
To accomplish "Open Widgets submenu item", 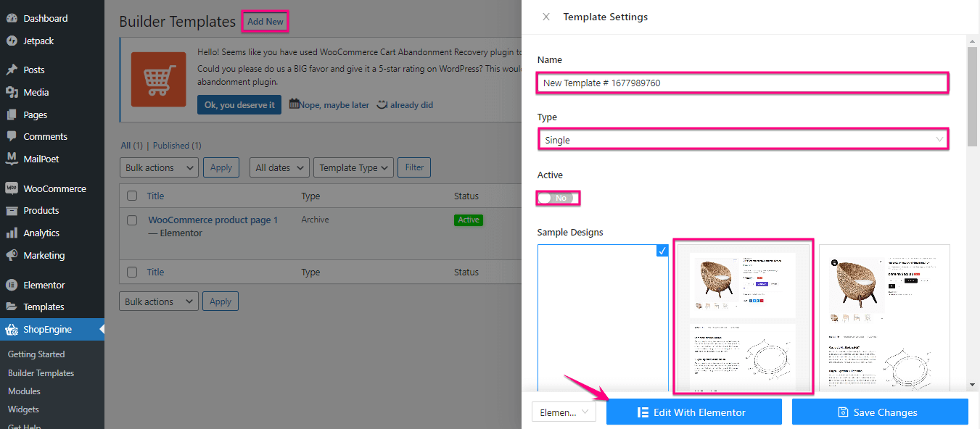I will coord(23,409).
